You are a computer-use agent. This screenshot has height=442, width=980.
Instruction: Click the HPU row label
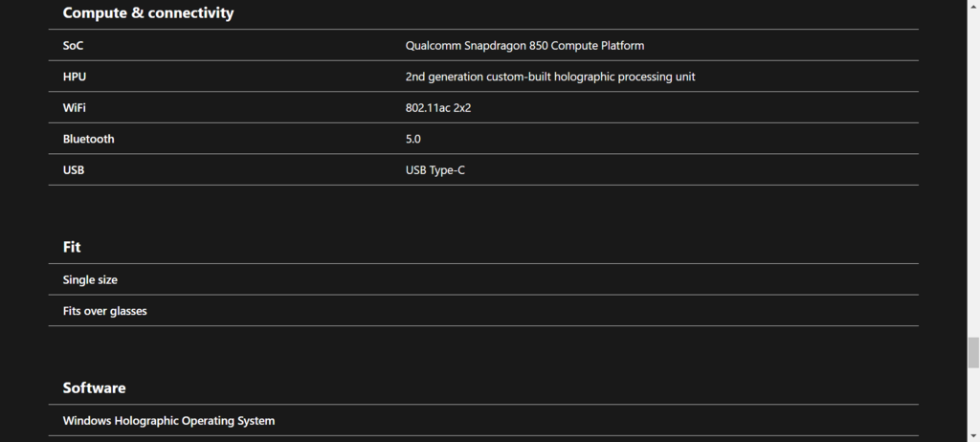[75, 77]
